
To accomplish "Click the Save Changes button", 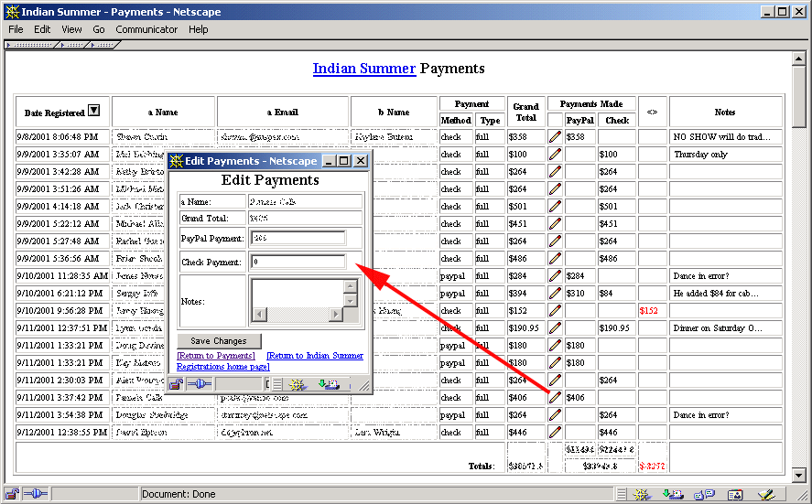I will 219,341.
